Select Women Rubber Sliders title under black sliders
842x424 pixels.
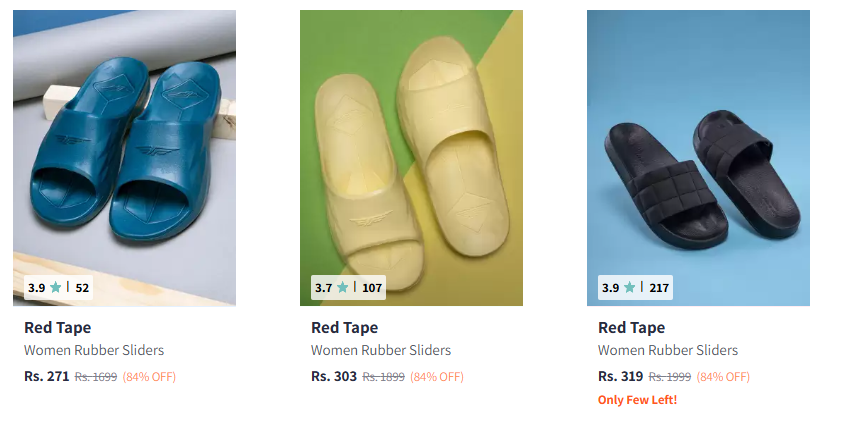(668, 350)
